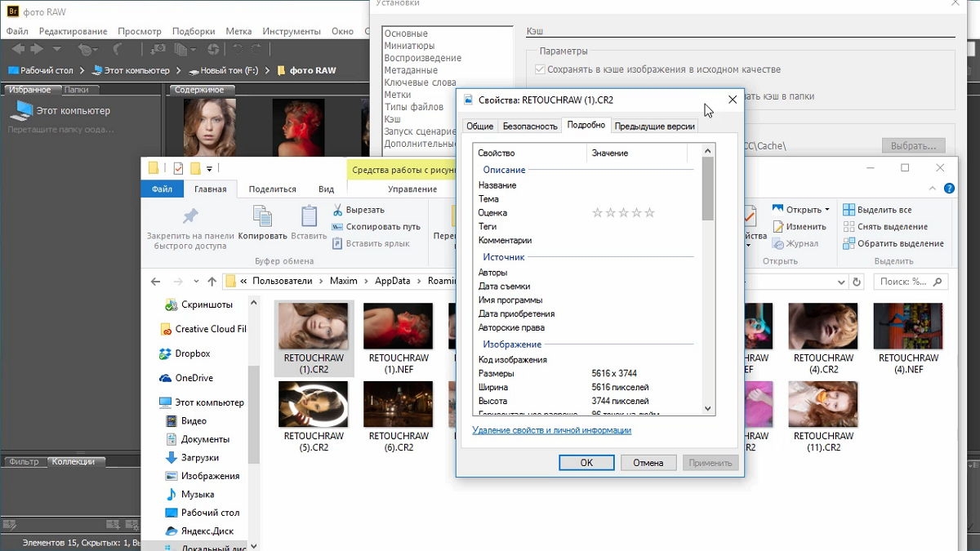Image resolution: width=980 pixels, height=551 pixels.
Task: Open quick access toolbar customize dropdown
Action: (x=210, y=169)
